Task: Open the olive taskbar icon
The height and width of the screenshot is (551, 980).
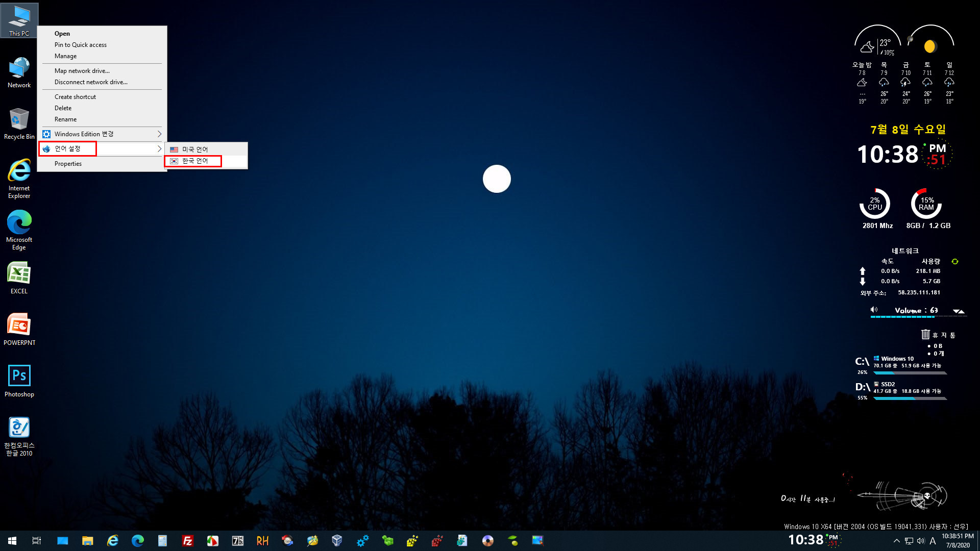Action: [513, 541]
